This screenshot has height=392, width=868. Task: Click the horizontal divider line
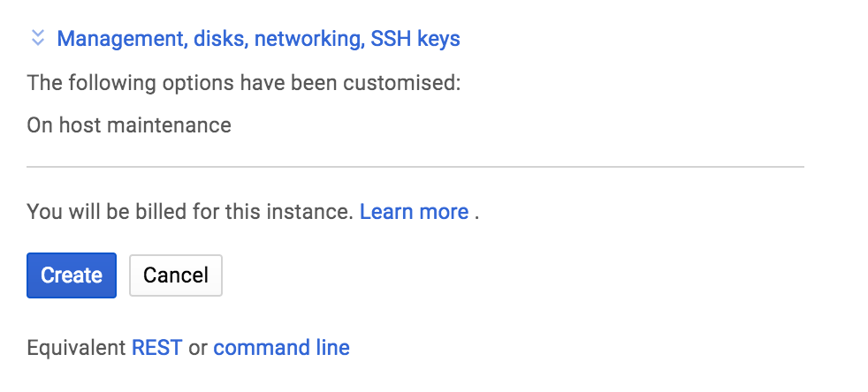click(x=415, y=166)
